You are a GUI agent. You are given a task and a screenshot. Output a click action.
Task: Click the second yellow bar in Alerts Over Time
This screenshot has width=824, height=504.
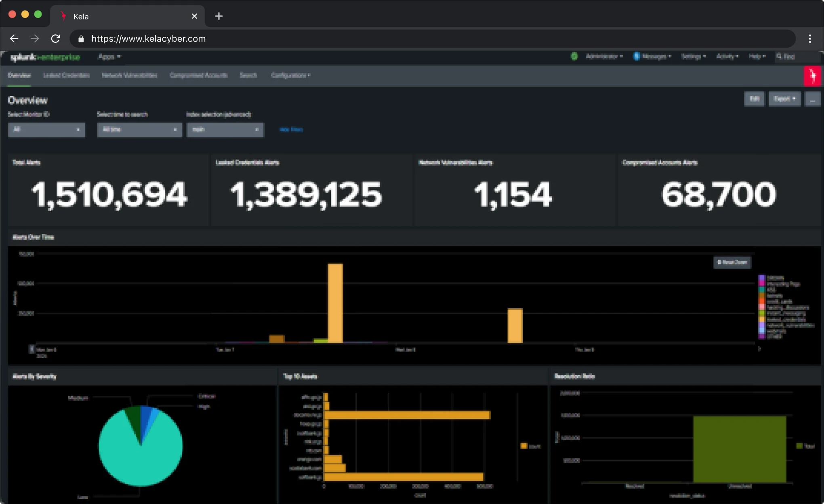point(515,326)
